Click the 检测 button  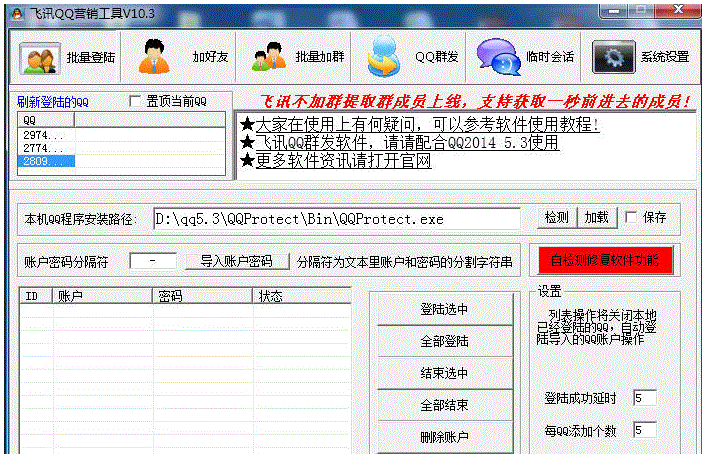pos(557,218)
